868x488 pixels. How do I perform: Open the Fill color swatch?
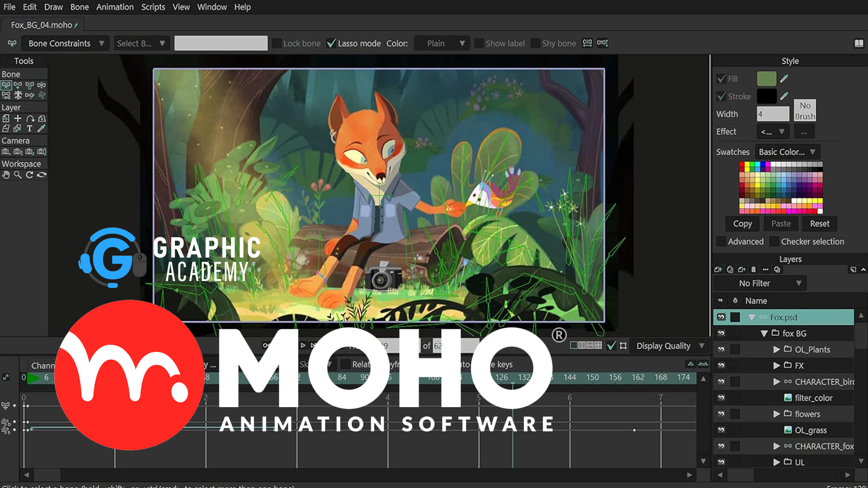pos(766,78)
